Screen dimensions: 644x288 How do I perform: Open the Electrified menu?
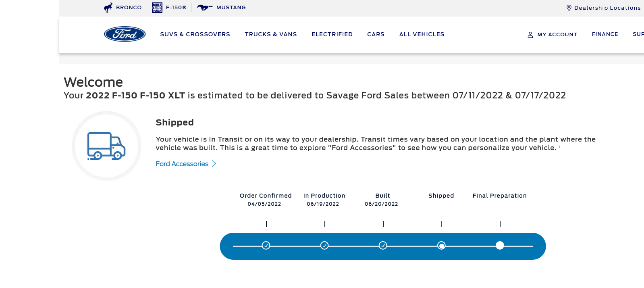pyautogui.click(x=332, y=34)
